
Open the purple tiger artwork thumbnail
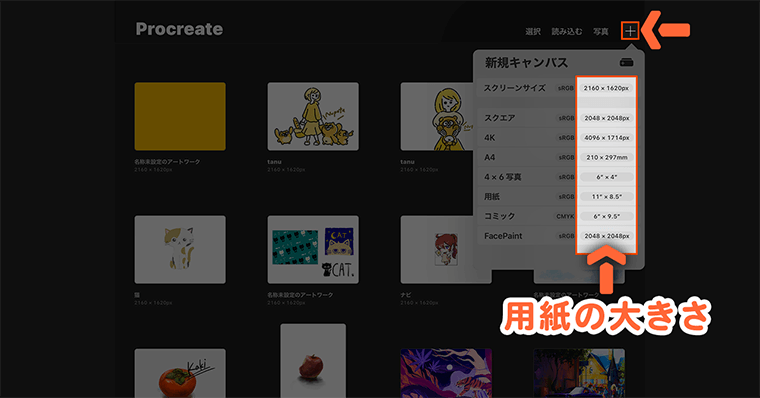pyautogui.click(x=446, y=373)
